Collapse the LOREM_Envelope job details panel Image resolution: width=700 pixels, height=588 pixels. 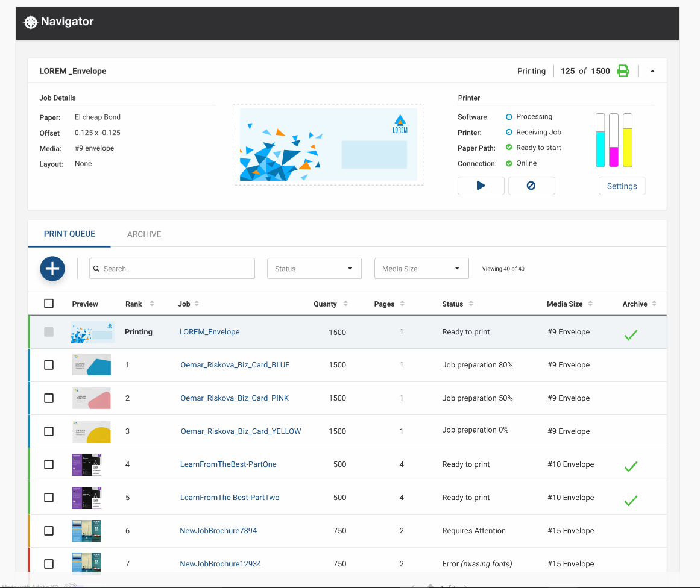point(652,71)
